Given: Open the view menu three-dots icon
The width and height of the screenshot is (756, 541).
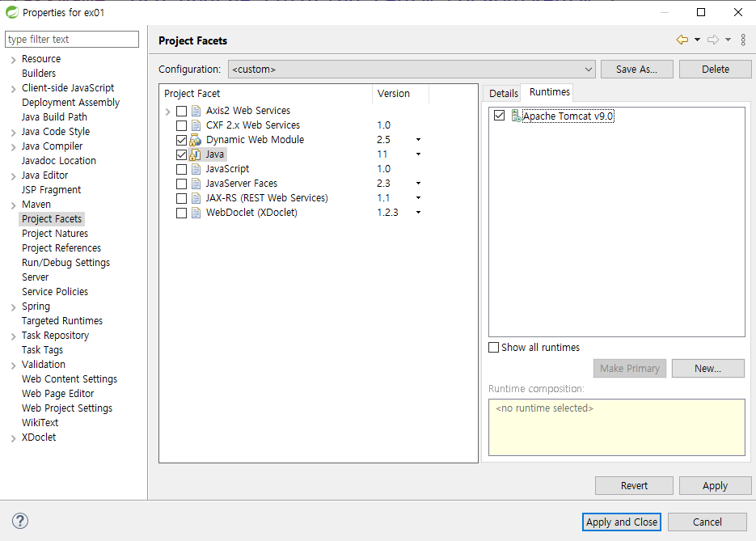Looking at the screenshot, I should (x=743, y=40).
